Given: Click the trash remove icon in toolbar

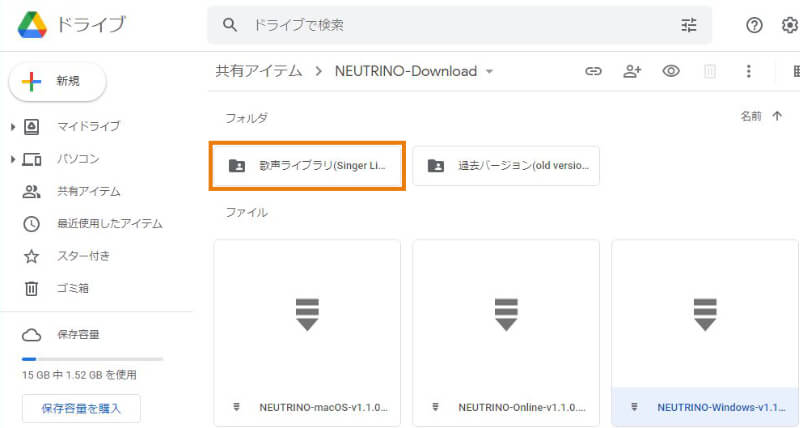Looking at the screenshot, I should pos(710,71).
